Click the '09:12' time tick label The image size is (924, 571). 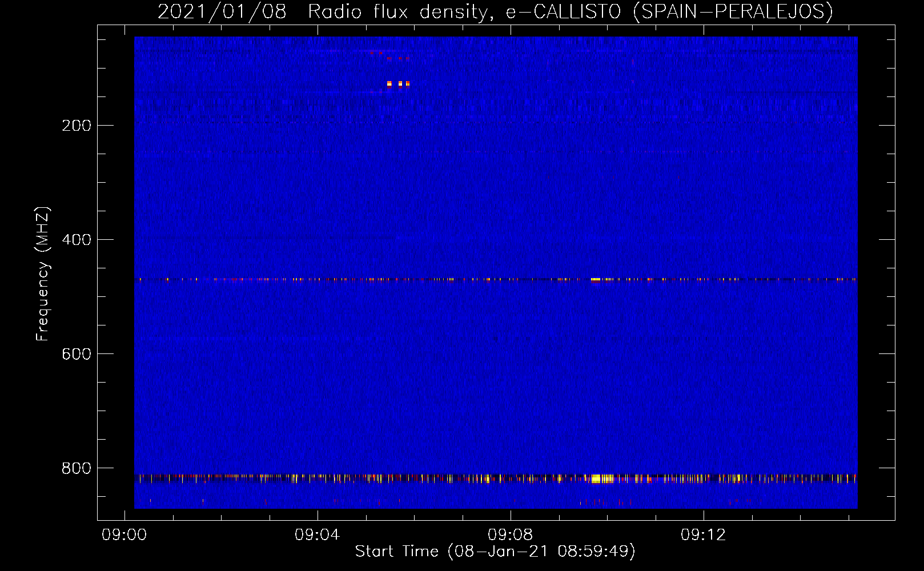click(704, 535)
